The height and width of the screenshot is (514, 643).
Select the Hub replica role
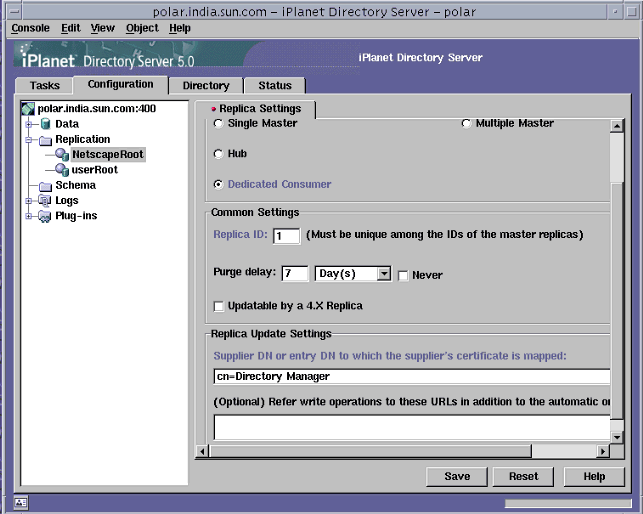coord(219,154)
